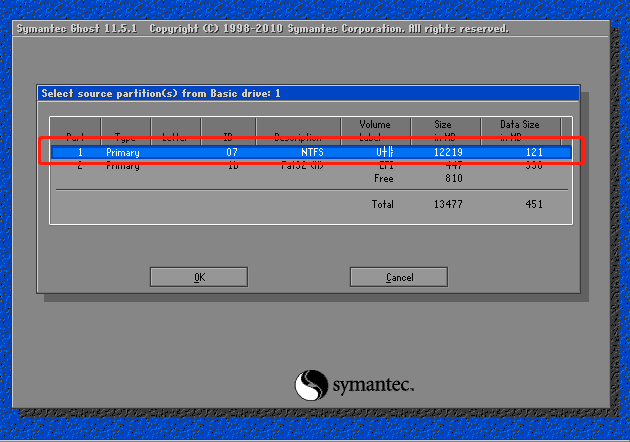Select partition 1 Primary NTFS row

tap(310, 153)
